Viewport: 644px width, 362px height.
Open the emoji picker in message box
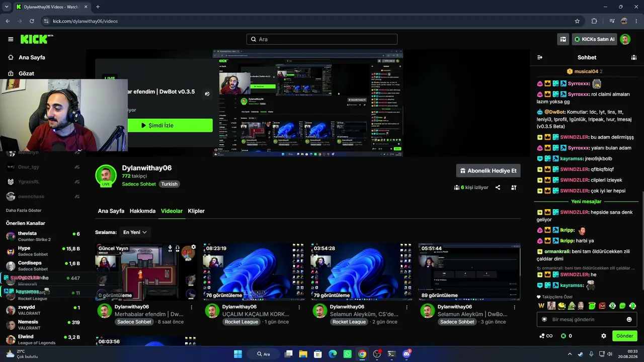(629, 319)
